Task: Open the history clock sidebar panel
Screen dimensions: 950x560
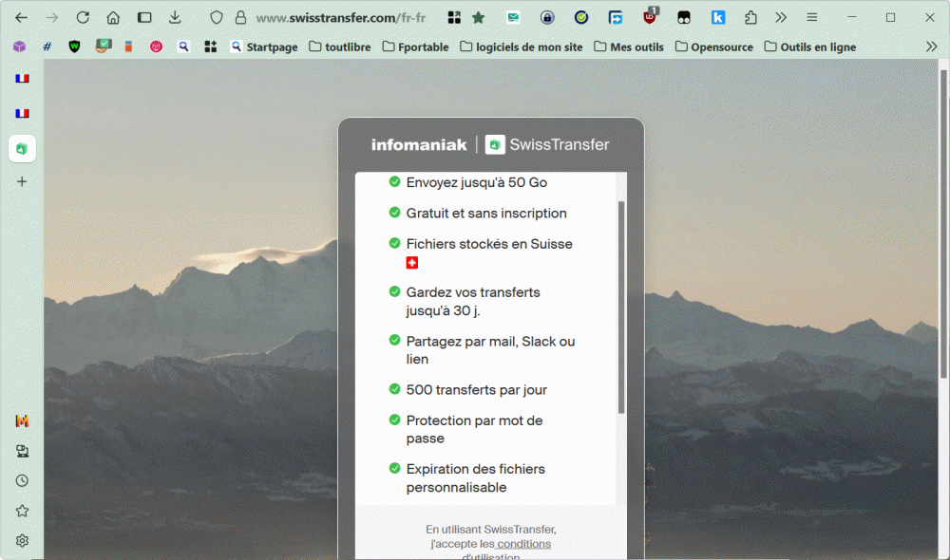Action: click(x=22, y=480)
